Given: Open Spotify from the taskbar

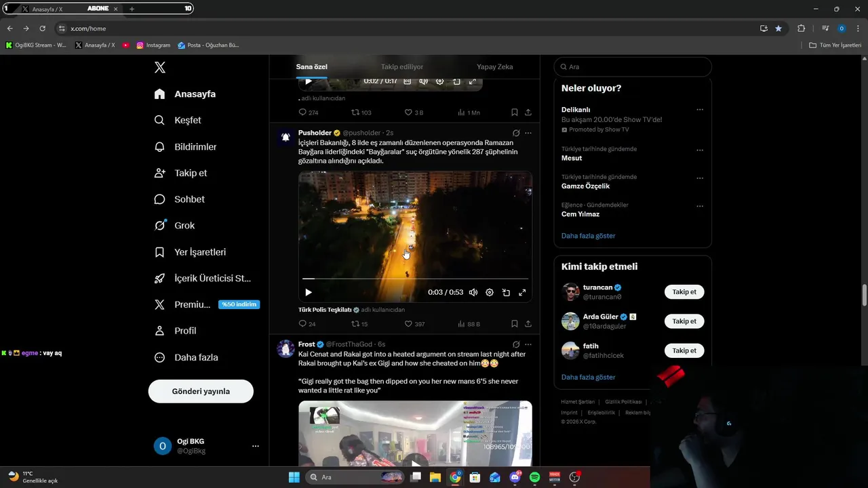Looking at the screenshot, I should (x=534, y=477).
